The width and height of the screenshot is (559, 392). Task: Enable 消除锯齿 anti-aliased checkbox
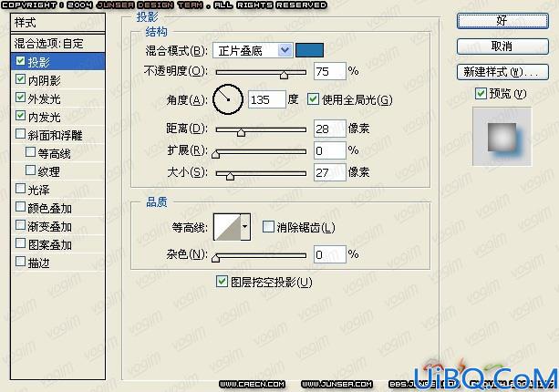[268, 227]
